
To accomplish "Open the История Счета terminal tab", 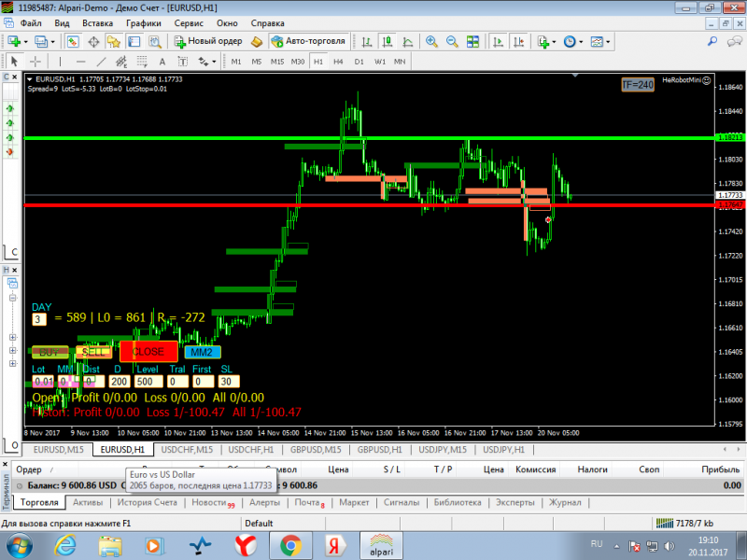I will tap(147, 502).
